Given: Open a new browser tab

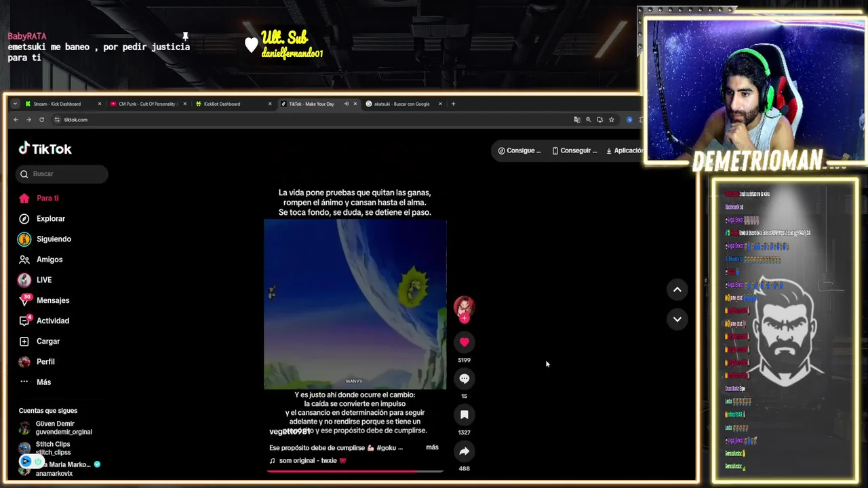Looking at the screenshot, I should click(x=454, y=104).
